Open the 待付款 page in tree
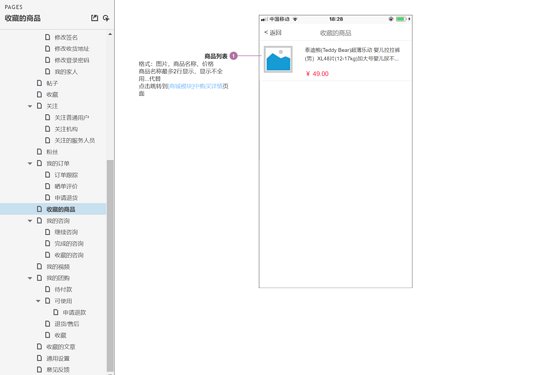Screen dimensions: 550x375 pos(63,289)
